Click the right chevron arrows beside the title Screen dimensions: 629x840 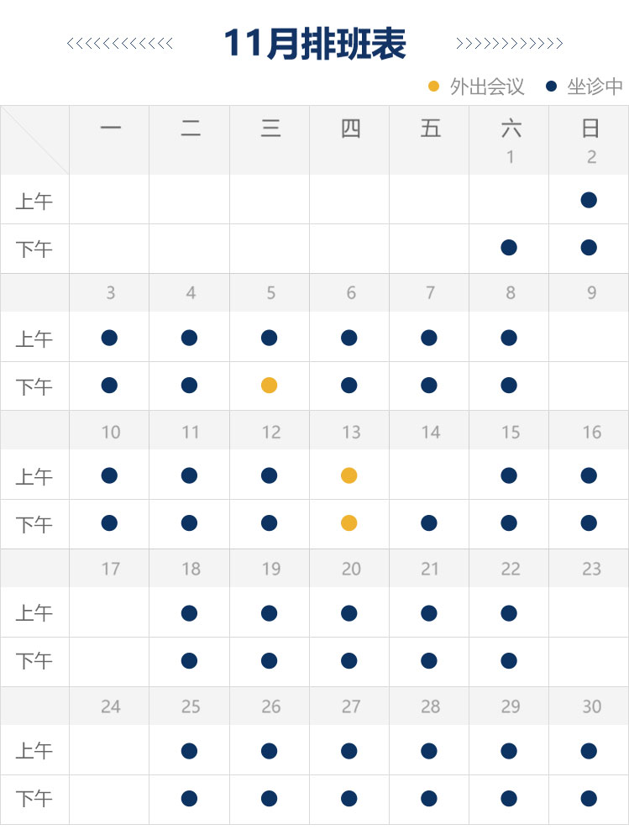[x=509, y=44]
